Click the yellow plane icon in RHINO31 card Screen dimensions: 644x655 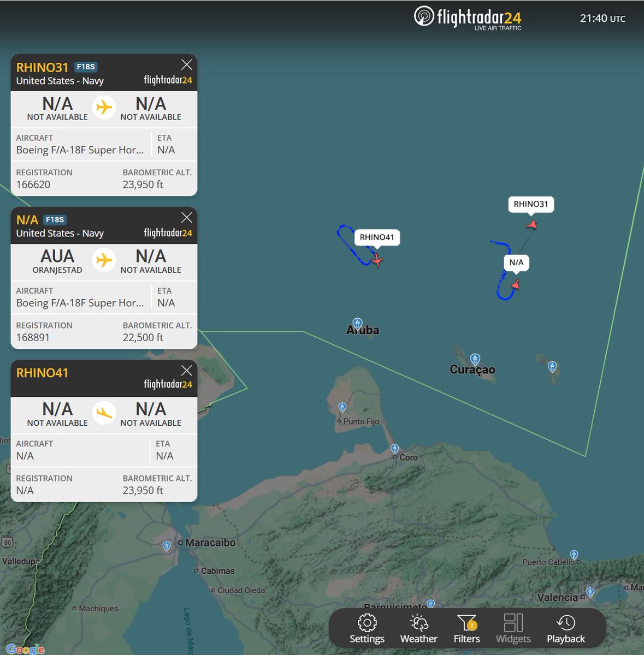[x=104, y=108]
